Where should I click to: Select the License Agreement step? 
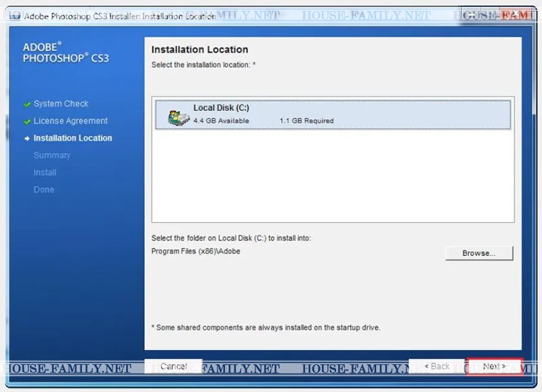(70, 121)
